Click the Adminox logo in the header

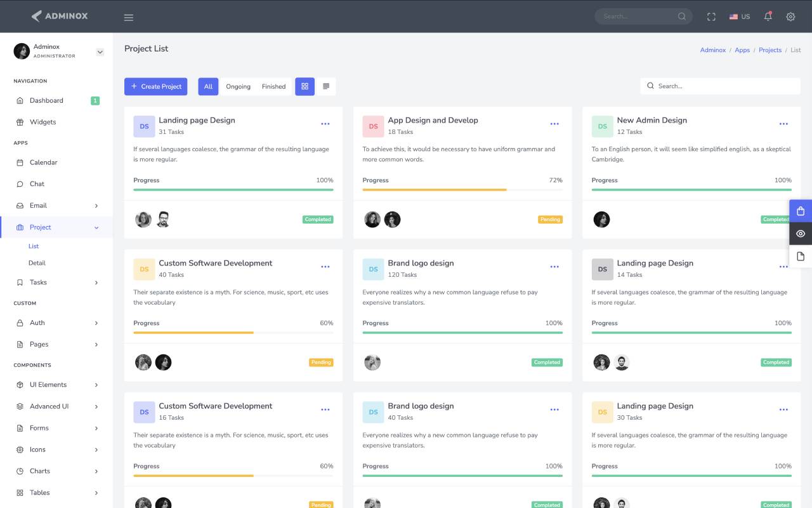point(60,16)
